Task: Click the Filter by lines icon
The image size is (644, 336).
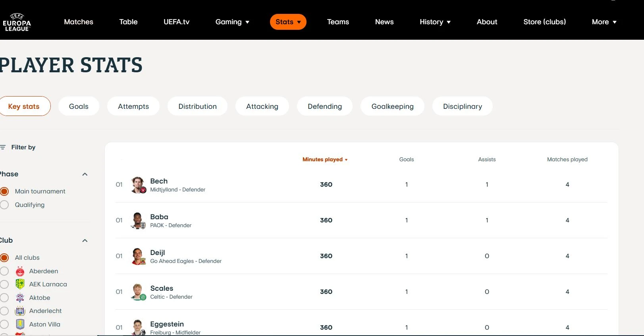Action: click(3, 147)
